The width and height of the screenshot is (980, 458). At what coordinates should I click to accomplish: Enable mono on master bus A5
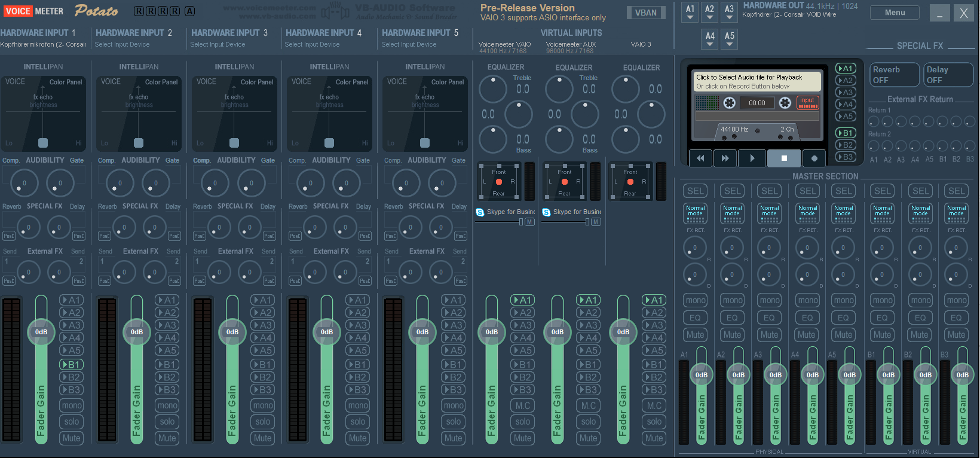point(844,300)
